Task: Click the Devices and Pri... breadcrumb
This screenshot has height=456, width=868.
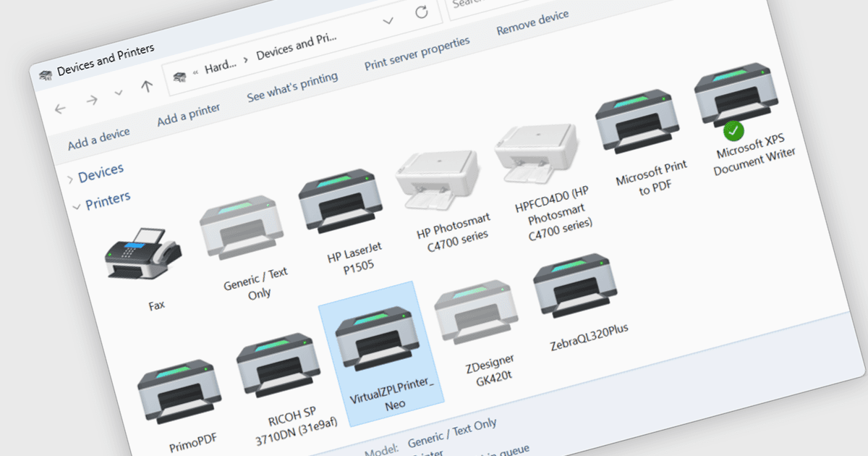Action: (297, 46)
